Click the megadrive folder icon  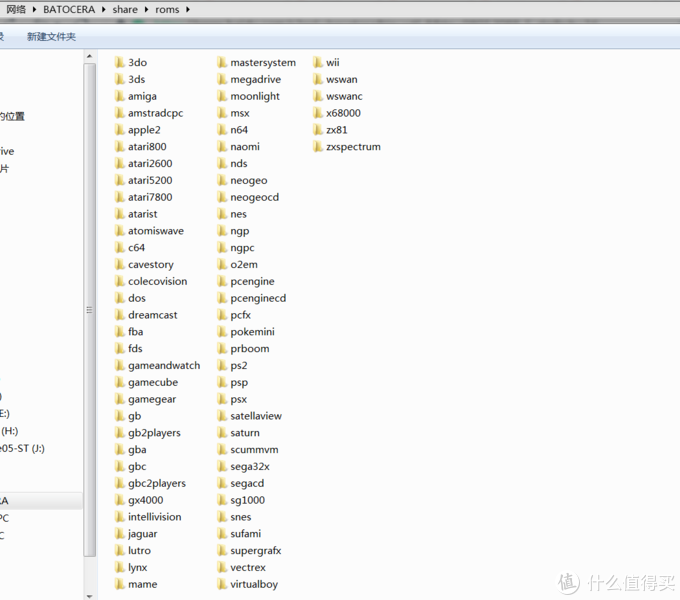tap(222, 79)
